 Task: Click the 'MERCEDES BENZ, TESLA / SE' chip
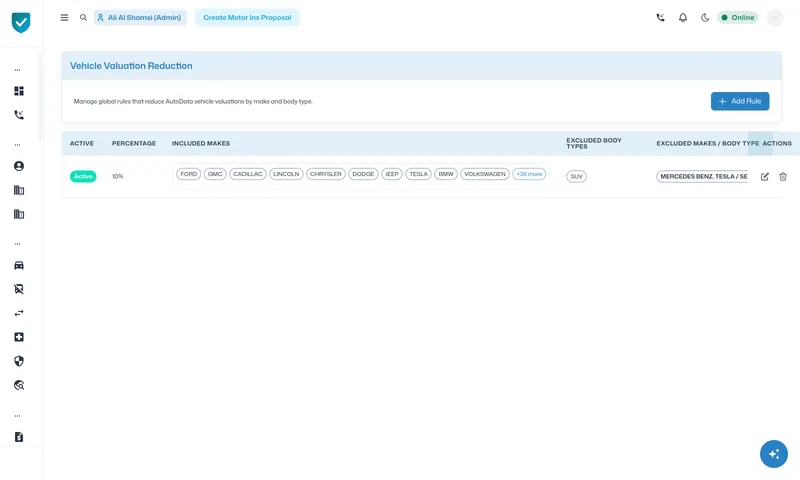pyautogui.click(x=702, y=176)
